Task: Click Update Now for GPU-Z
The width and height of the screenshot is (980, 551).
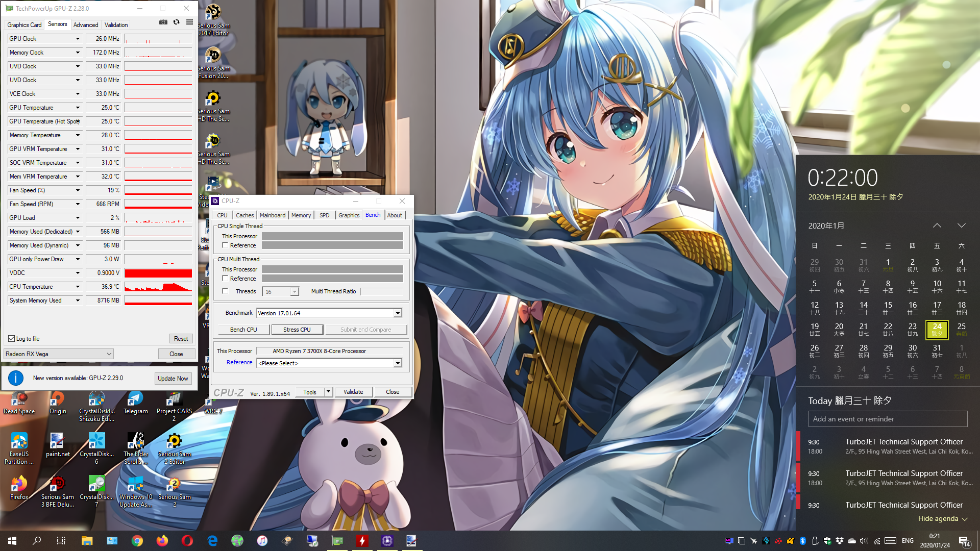Action: 173,379
